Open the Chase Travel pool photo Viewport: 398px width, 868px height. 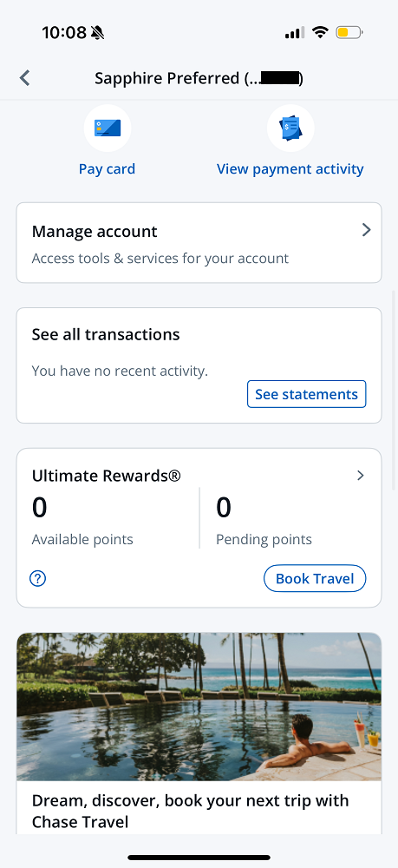[x=199, y=707]
